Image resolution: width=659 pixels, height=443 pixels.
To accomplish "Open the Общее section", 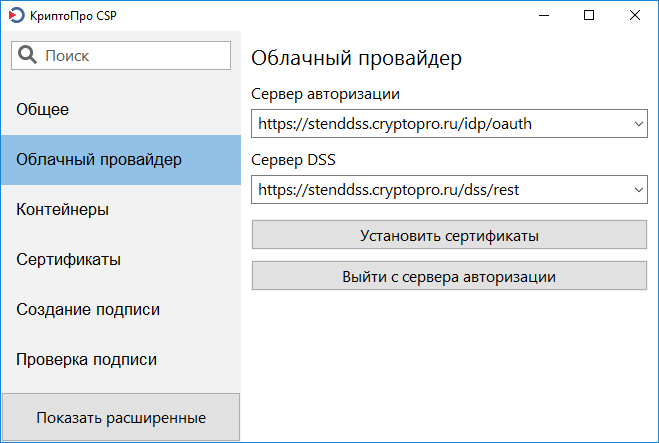I will click(42, 109).
